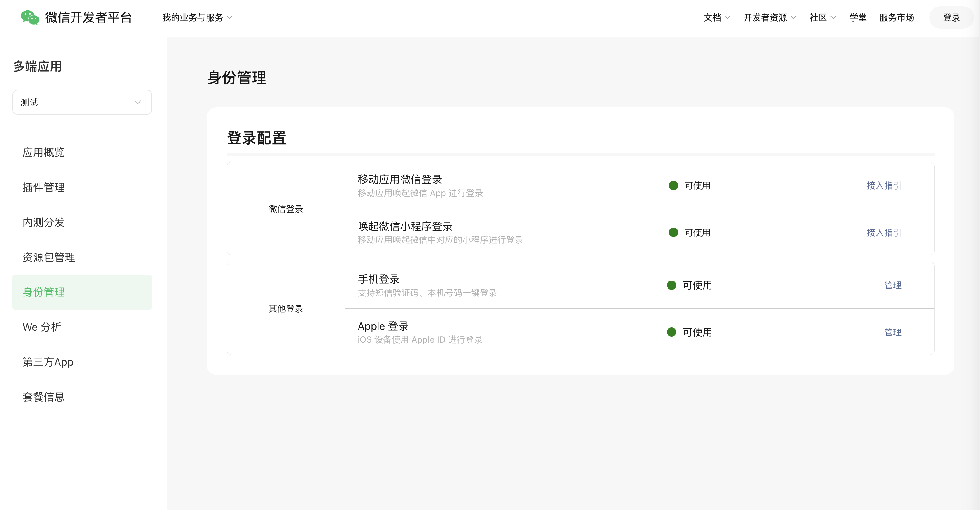Click 可使用 status text for 手机登录
The image size is (980, 510).
[x=697, y=285]
